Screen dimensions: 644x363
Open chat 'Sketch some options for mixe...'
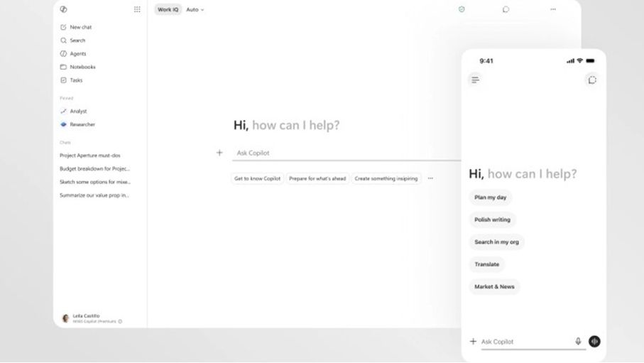pyautogui.click(x=95, y=182)
